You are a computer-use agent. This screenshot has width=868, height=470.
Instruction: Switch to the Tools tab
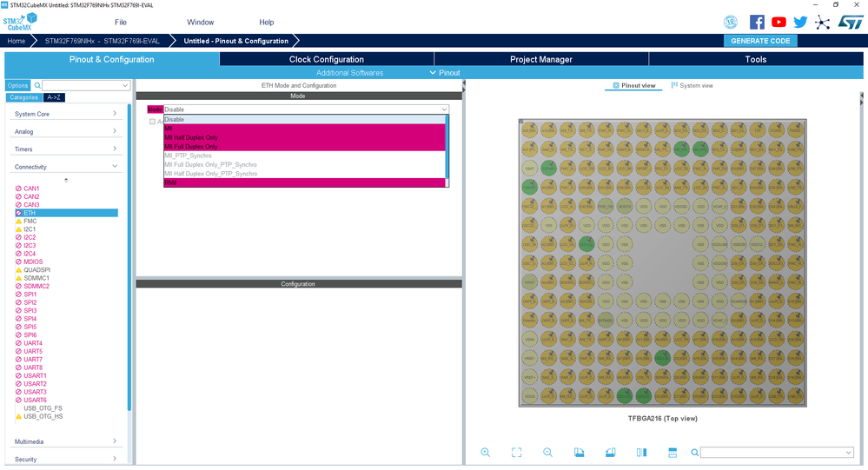[756, 59]
